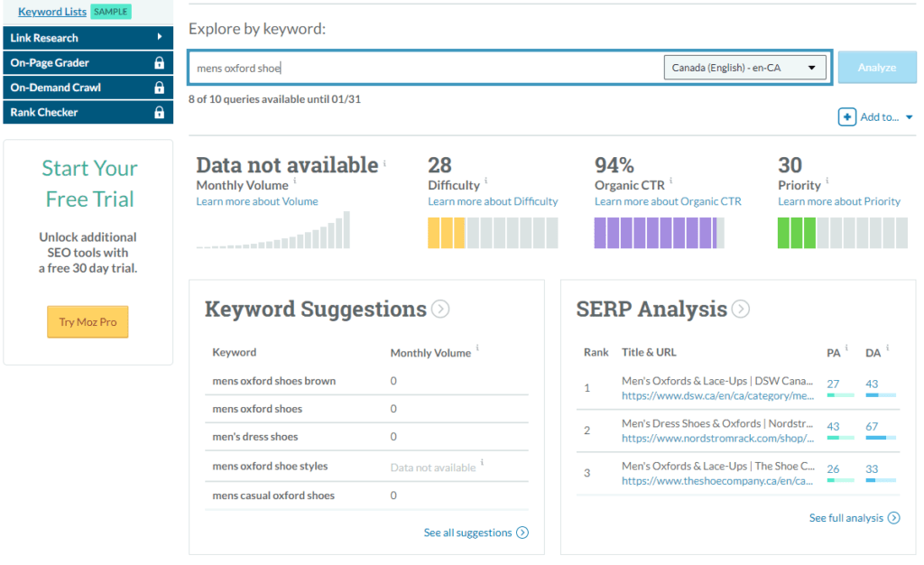Click the Keyword Suggestions heading
Screen dimensions: 924x565
(x=315, y=309)
